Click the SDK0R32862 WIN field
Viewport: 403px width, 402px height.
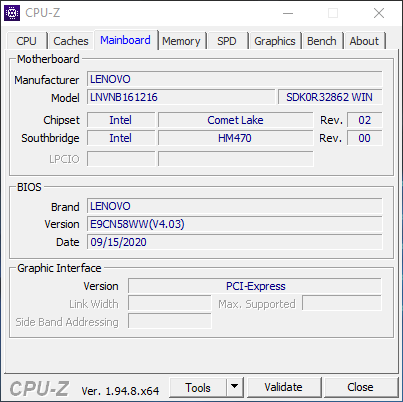pos(330,97)
